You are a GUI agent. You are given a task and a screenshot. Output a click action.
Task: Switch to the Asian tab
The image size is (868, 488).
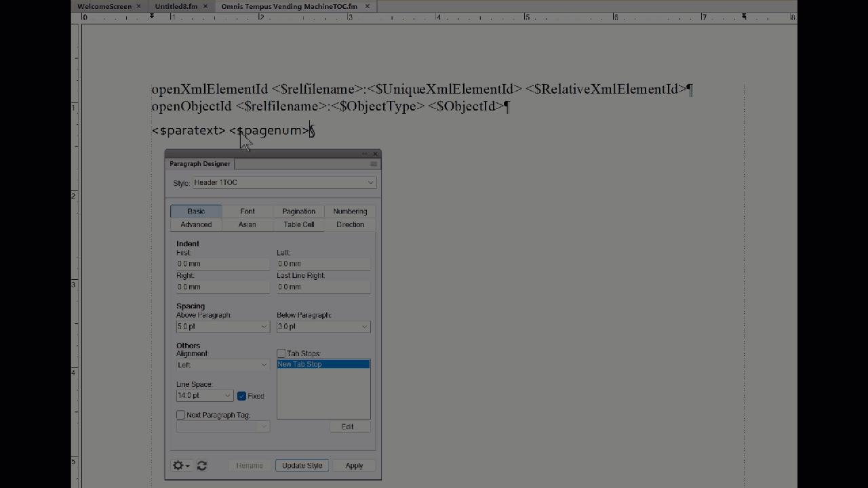248,224
